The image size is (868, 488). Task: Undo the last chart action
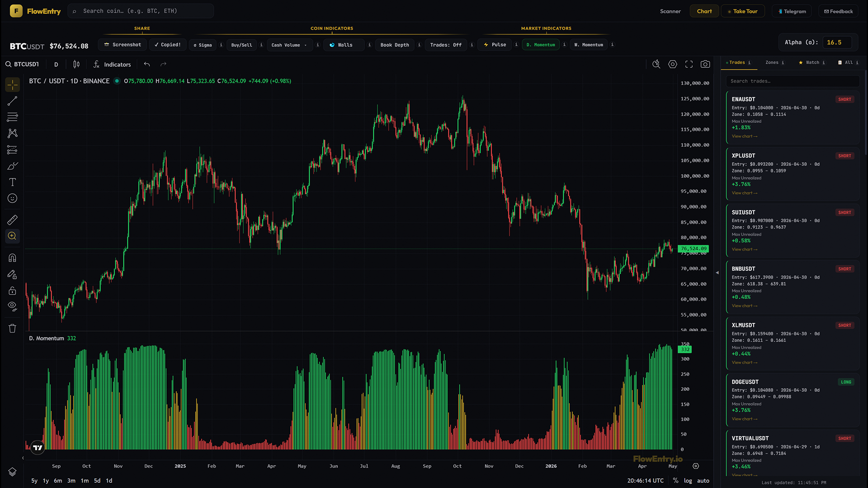pos(147,64)
